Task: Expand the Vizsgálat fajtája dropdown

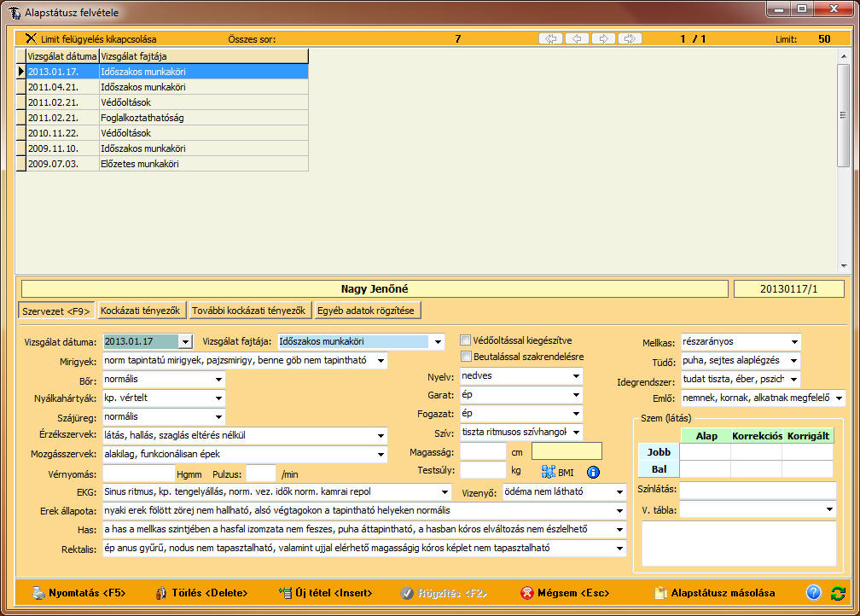Action: coord(438,342)
